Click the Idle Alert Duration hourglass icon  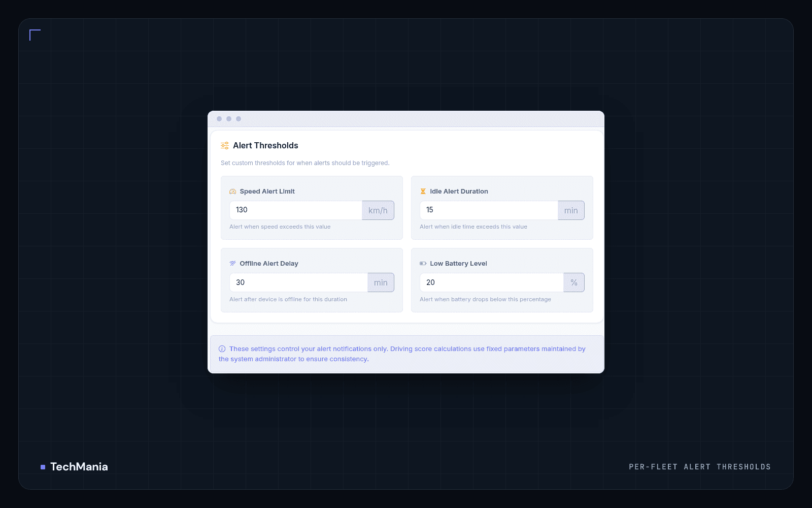pos(423,192)
